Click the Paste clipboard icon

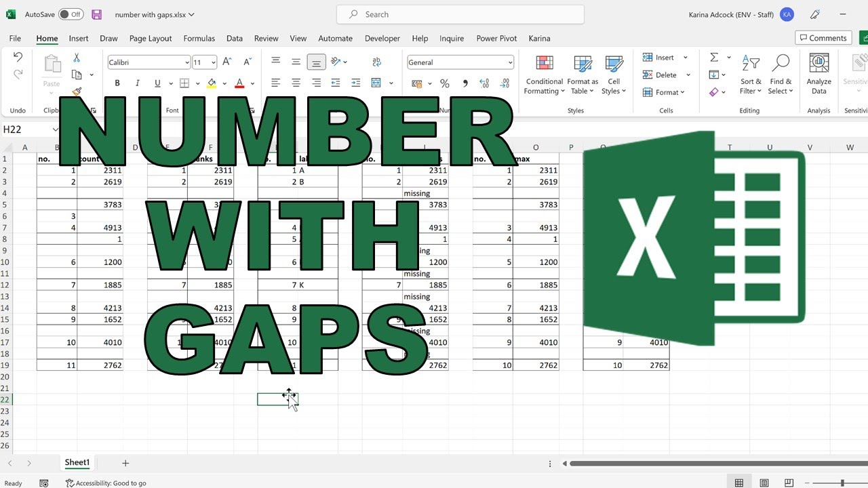[52, 65]
